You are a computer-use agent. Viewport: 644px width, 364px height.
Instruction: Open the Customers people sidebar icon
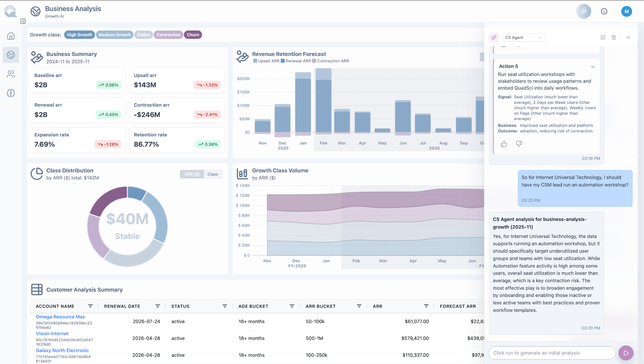coord(11,74)
